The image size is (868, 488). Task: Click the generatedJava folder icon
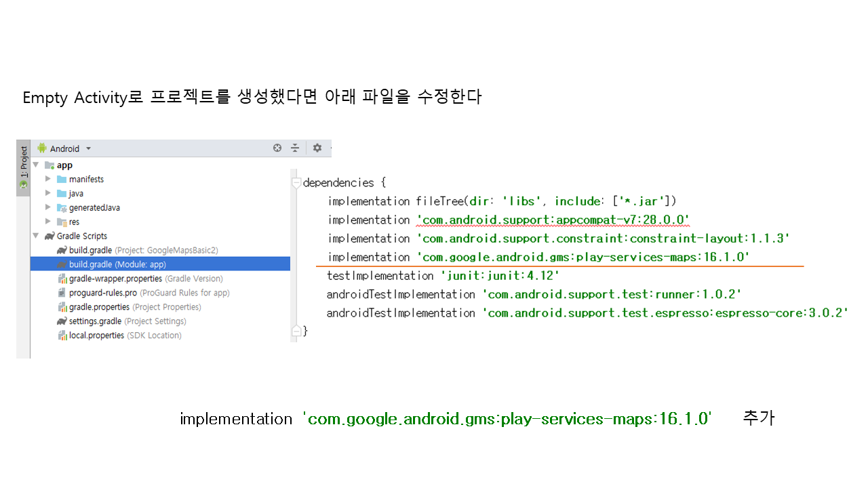click(62, 208)
